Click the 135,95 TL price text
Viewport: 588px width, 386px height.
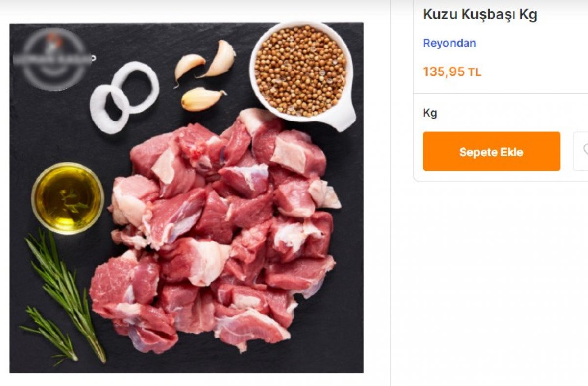pyautogui.click(x=452, y=72)
